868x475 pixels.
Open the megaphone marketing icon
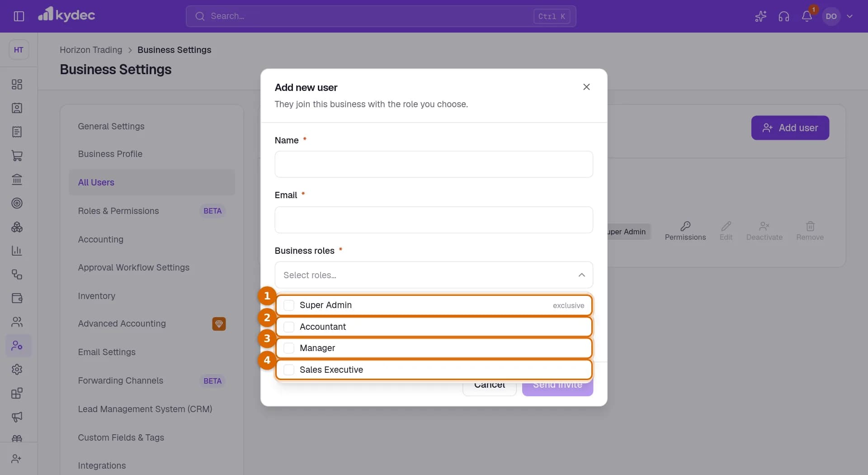(17, 417)
